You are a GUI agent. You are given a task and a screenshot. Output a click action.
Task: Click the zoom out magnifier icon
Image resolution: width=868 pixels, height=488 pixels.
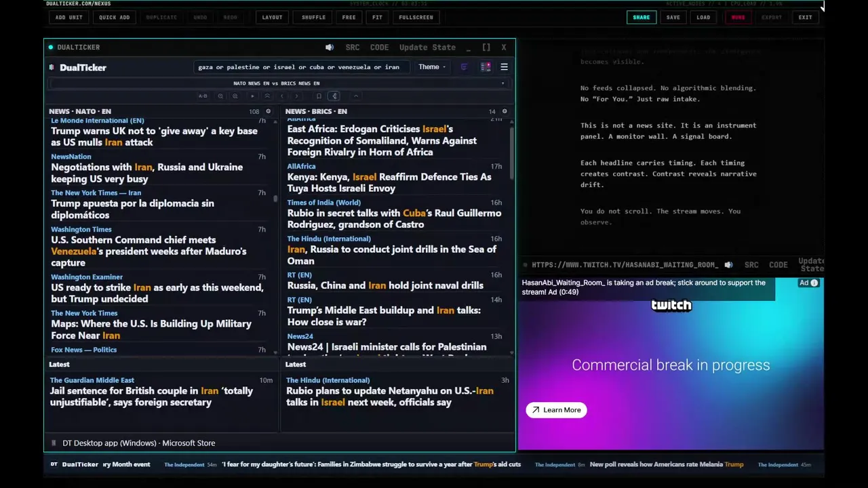coord(220,96)
